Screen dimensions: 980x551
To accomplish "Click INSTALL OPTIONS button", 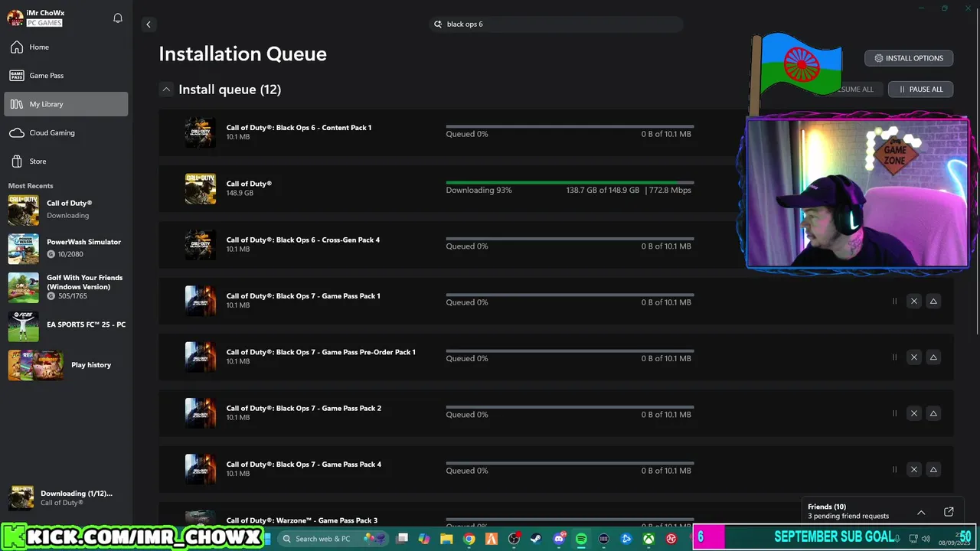I will (x=909, y=58).
